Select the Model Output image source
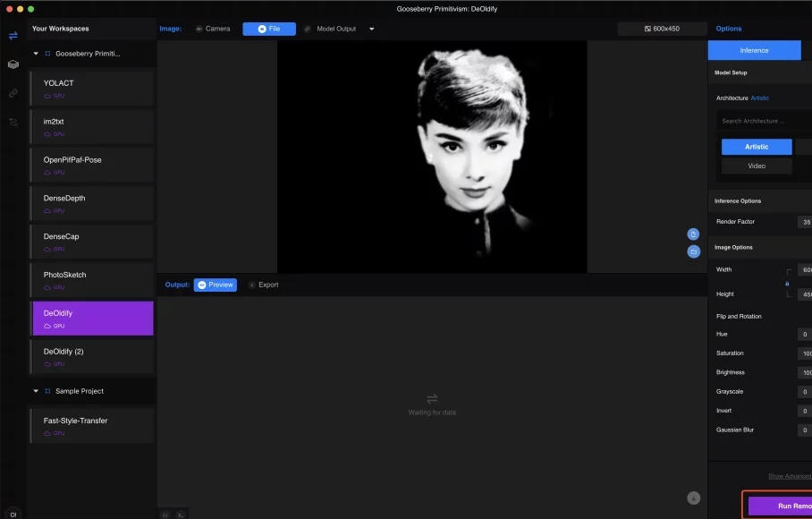This screenshot has width=812, height=519. point(330,29)
